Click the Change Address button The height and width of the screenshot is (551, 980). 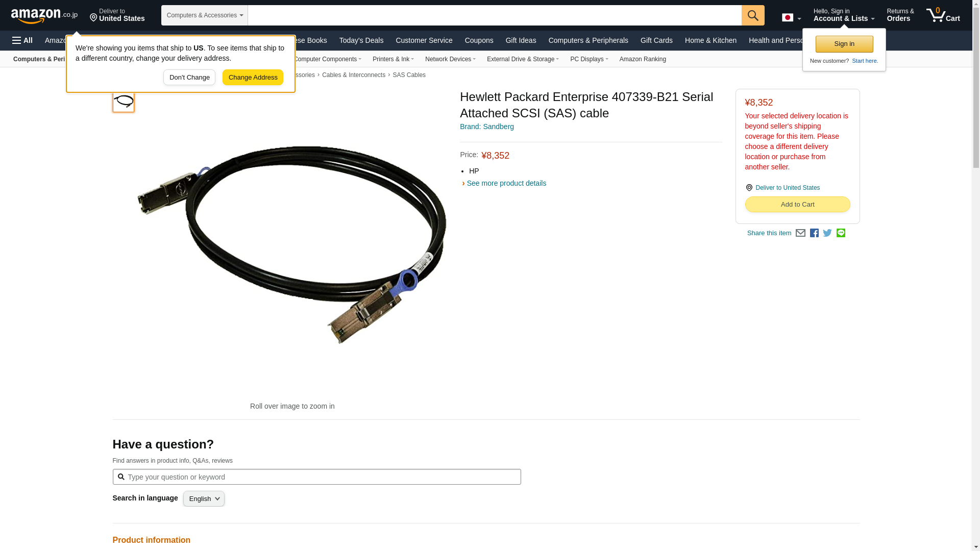click(x=253, y=78)
